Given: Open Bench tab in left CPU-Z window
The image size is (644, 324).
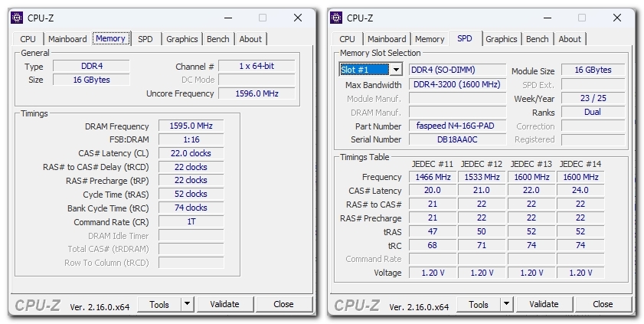Looking at the screenshot, I should click(x=218, y=39).
